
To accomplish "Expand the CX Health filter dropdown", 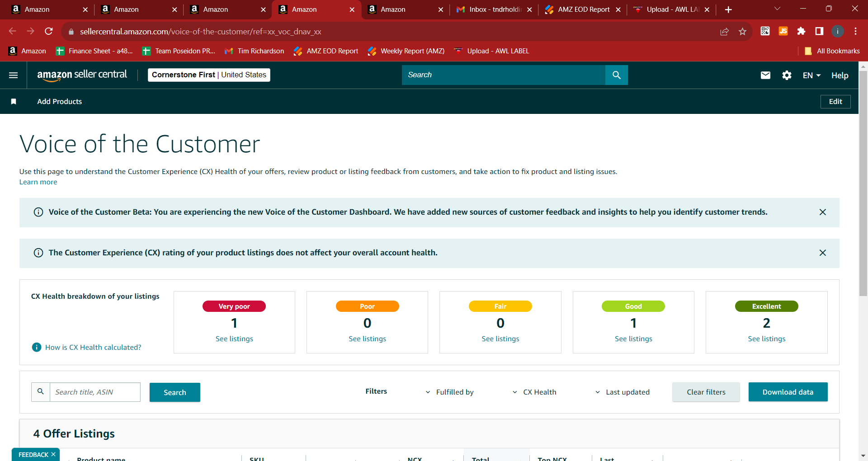I will (534, 392).
